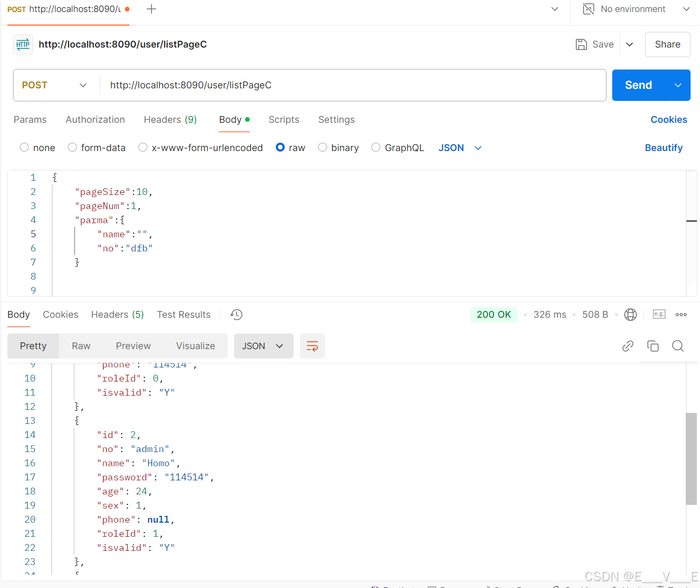This screenshot has width=700, height=588.
Task: Click the "no": "admin" response line
Action: point(136,449)
